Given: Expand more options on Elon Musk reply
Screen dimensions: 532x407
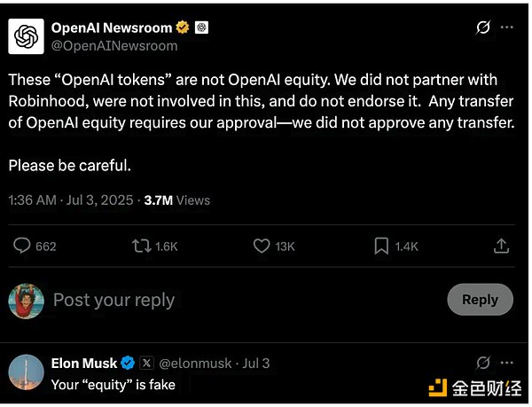Looking at the screenshot, I should click(x=506, y=363).
